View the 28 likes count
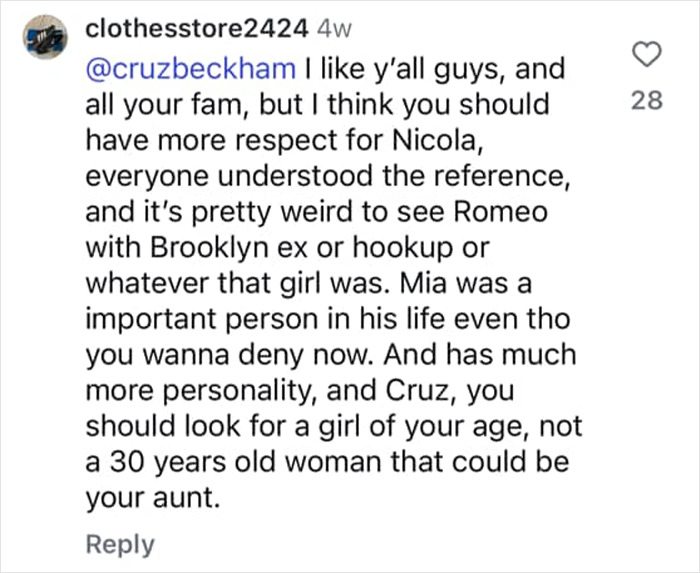 pos(648,101)
